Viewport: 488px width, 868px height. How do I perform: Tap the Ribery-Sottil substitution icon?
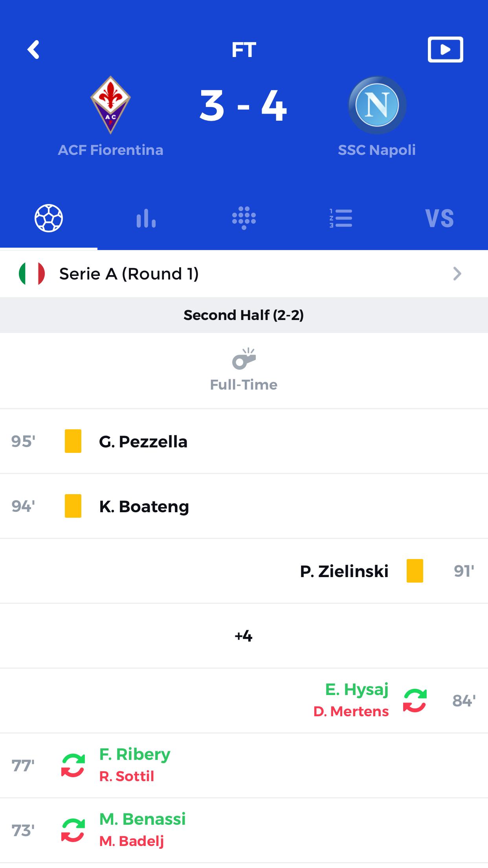pyautogui.click(x=73, y=765)
